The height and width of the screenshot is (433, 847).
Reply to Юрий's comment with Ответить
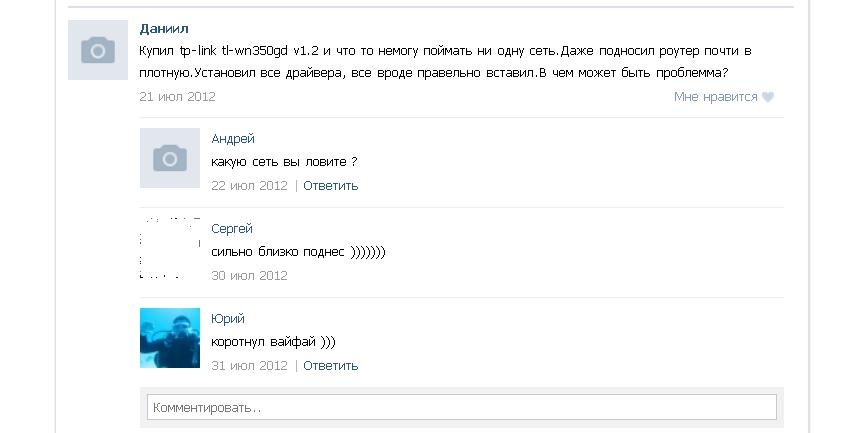coord(330,365)
